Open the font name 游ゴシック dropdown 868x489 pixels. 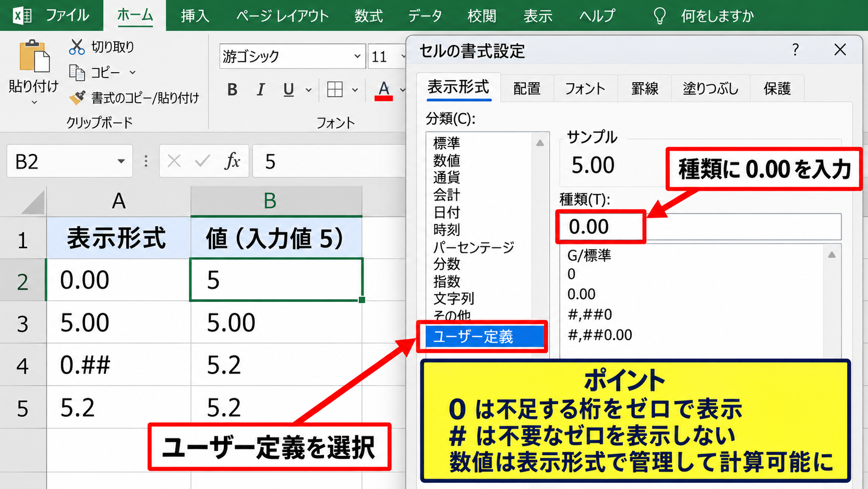point(357,56)
